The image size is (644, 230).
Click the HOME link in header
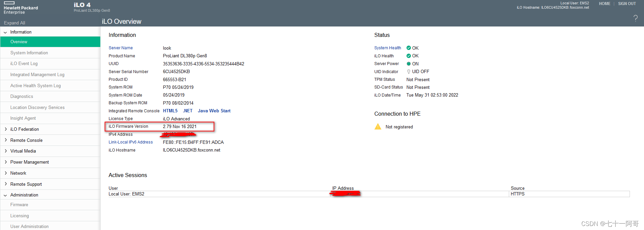604,4
